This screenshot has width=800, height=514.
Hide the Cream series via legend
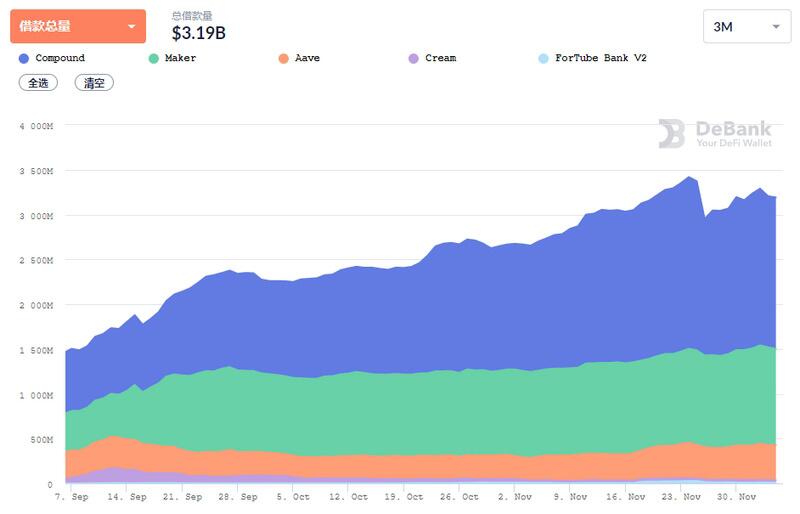[x=433, y=58]
